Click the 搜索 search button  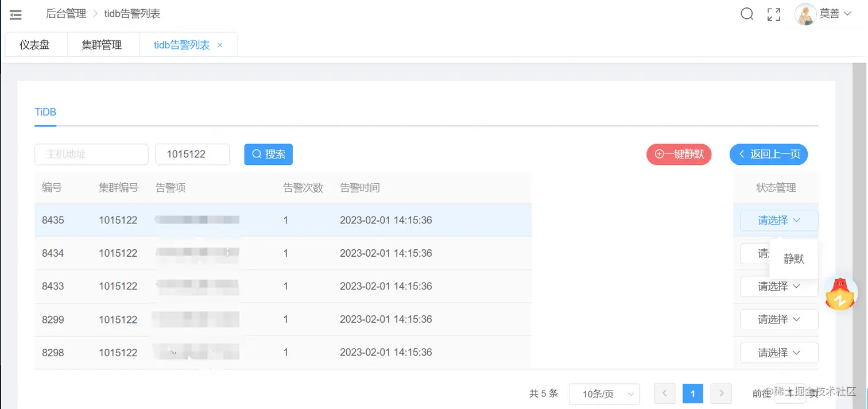pos(268,154)
